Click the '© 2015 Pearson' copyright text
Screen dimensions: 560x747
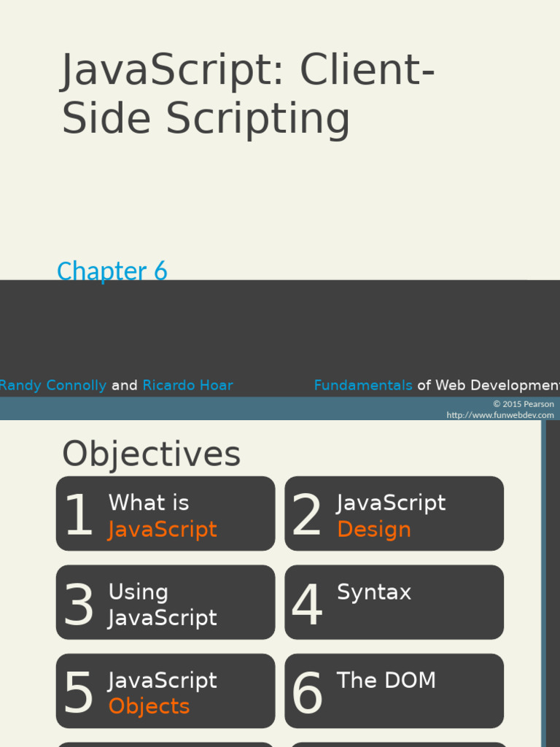click(523, 404)
